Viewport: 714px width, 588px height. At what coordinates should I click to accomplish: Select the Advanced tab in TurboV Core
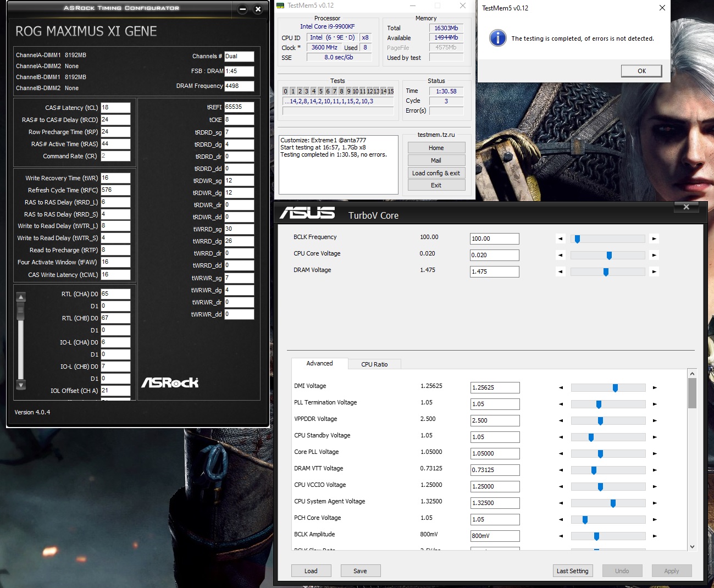point(319,363)
